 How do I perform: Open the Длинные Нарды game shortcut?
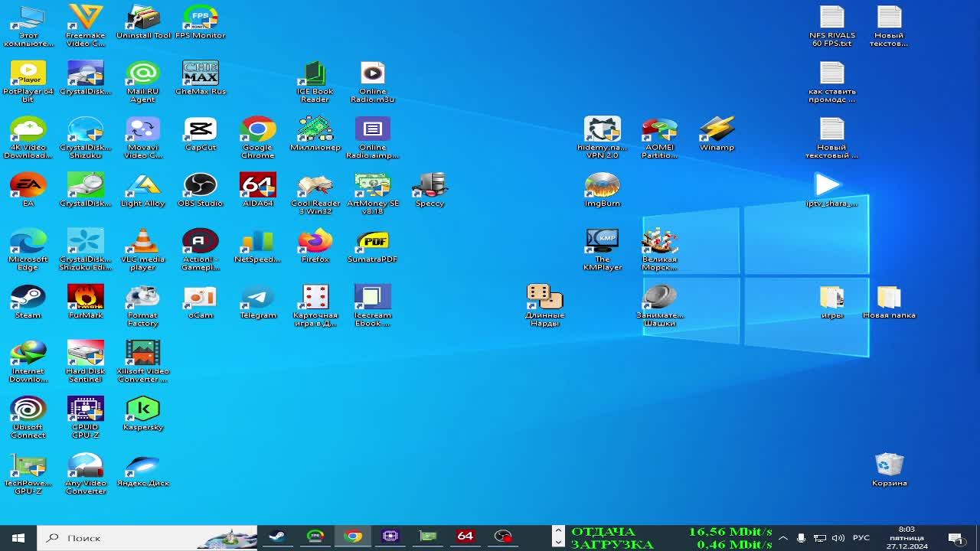click(545, 305)
